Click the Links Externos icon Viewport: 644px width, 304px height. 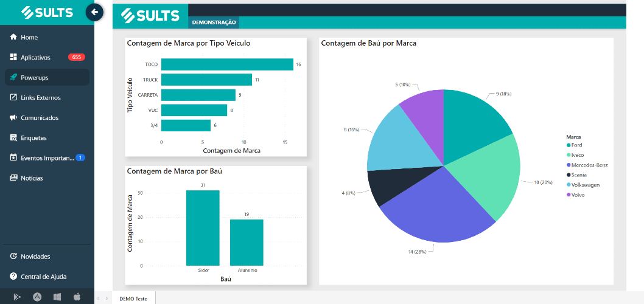(x=13, y=97)
